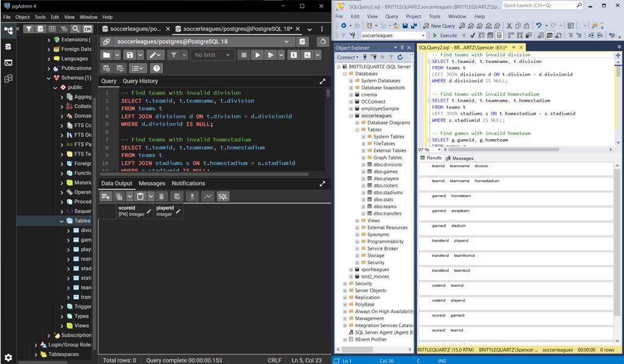Switch to Query History tab in pgAdmin
Image resolution: width=624 pixels, height=364 pixels.
(x=140, y=81)
